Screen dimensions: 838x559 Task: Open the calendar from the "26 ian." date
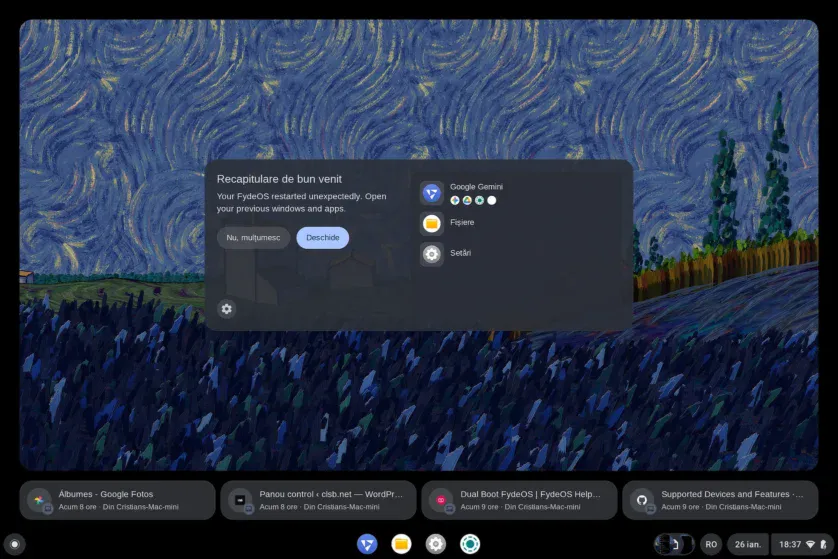(x=748, y=545)
